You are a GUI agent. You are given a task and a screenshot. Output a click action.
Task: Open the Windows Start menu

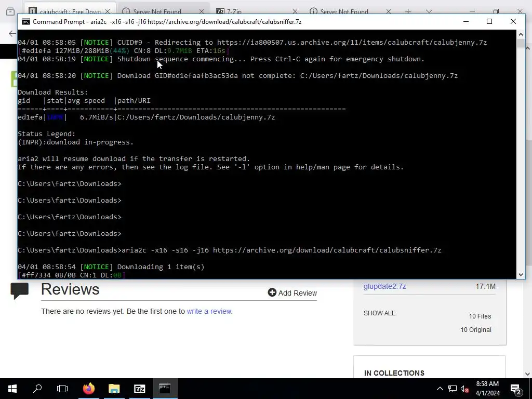12,389
